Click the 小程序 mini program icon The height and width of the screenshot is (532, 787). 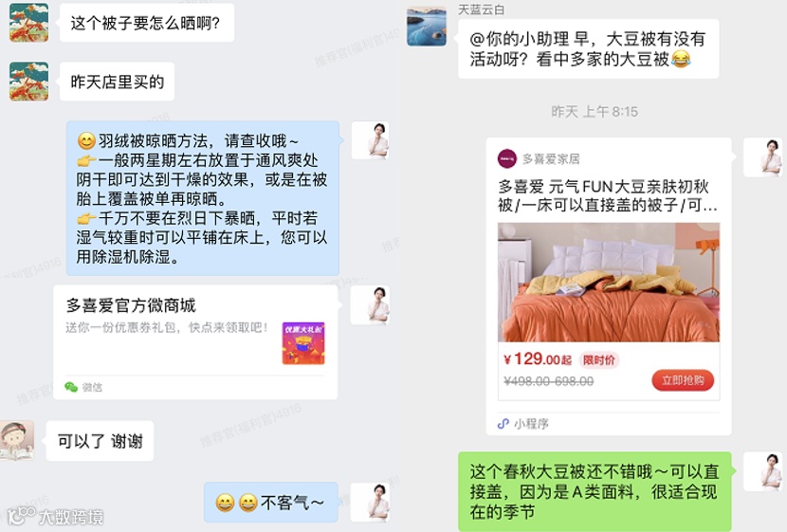click(503, 424)
